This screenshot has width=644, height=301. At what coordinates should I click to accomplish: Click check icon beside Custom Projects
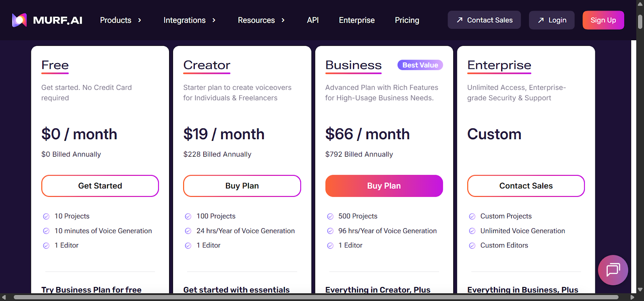coord(472,216)
